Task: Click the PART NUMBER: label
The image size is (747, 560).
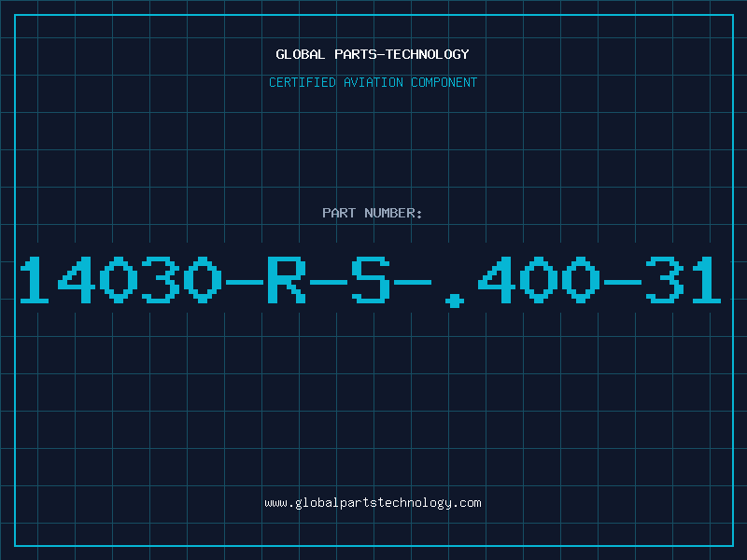Action: tap(373, 213)
